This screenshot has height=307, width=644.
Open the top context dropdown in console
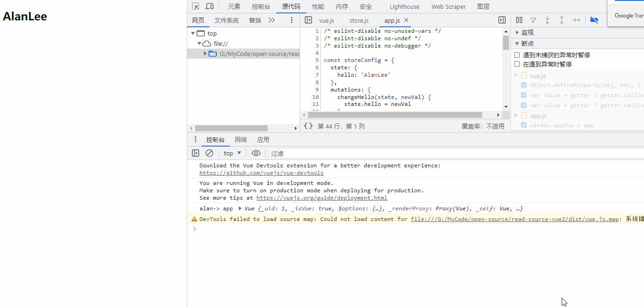pyautogui.click(x=233, y=153)
